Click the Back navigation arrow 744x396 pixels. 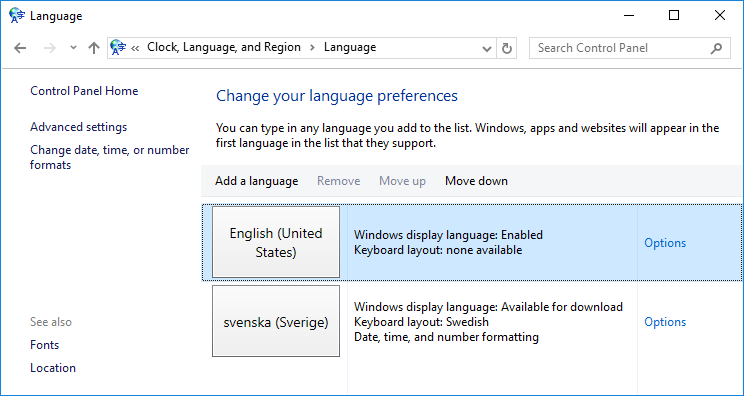[20, 48]
